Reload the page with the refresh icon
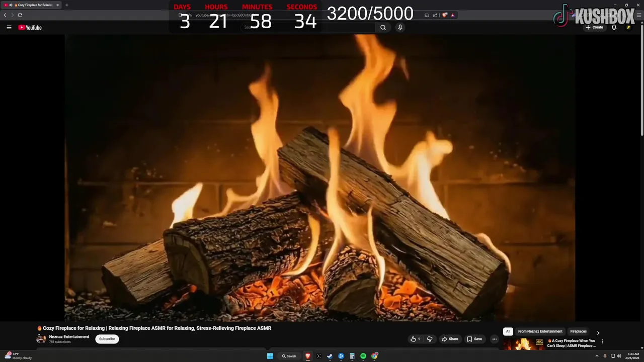The image size is (644, 362). coord(20,15)
